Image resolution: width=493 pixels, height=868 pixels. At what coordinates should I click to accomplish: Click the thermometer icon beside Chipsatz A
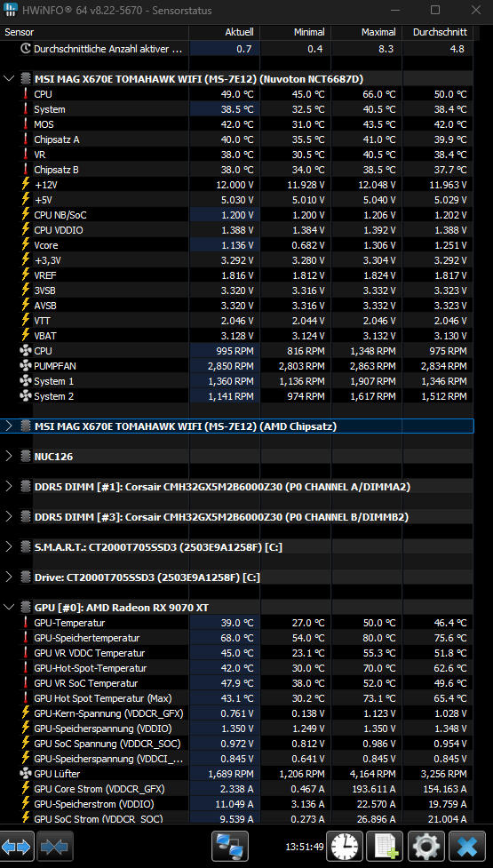pyautogui.click(x=26, y=139)
